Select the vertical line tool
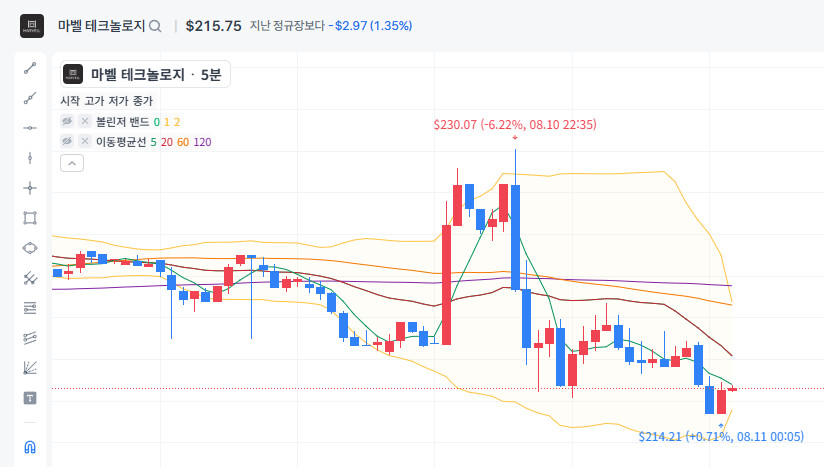Screen dimensions: 824x467 (x=30, y=158)
